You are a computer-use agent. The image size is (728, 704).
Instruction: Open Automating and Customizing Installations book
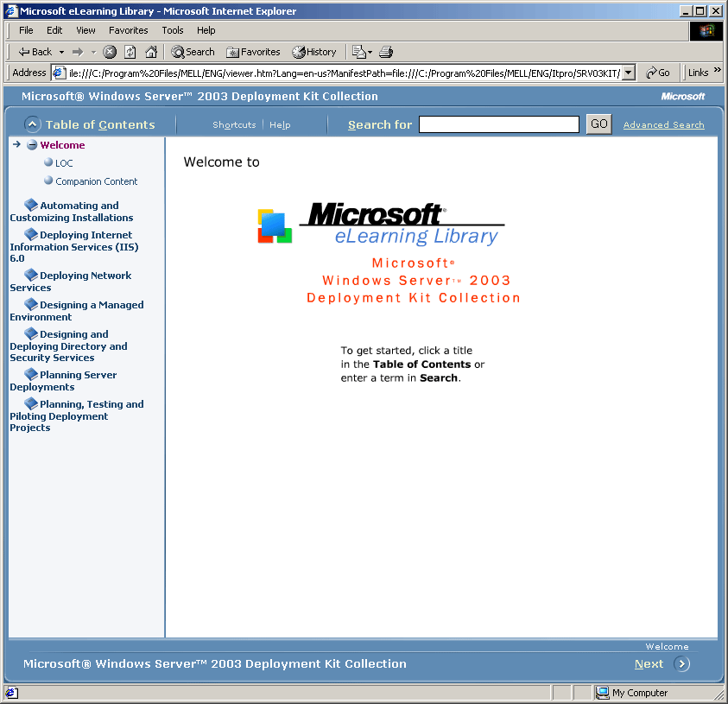pyautogui.click(x=72, y=212)
